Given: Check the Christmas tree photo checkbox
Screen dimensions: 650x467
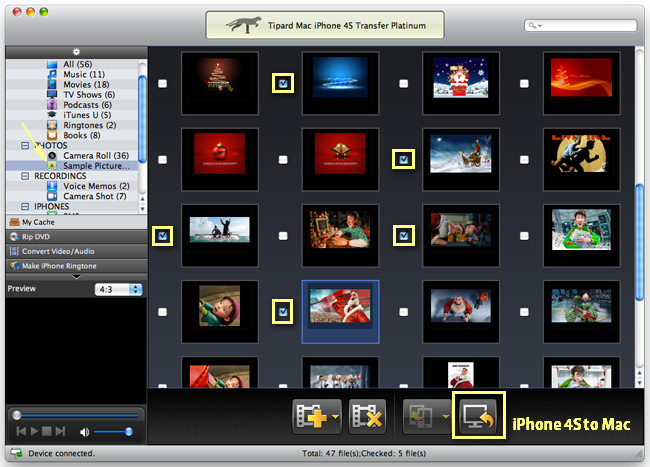Looking at the screenshot, I should [162, 83].
